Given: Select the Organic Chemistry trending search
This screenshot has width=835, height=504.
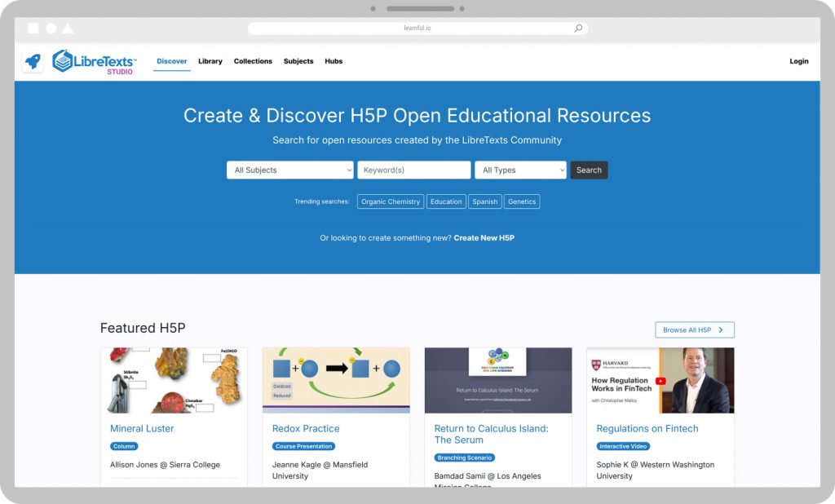Looking at the screenshot, I should [x=391, y=201].
